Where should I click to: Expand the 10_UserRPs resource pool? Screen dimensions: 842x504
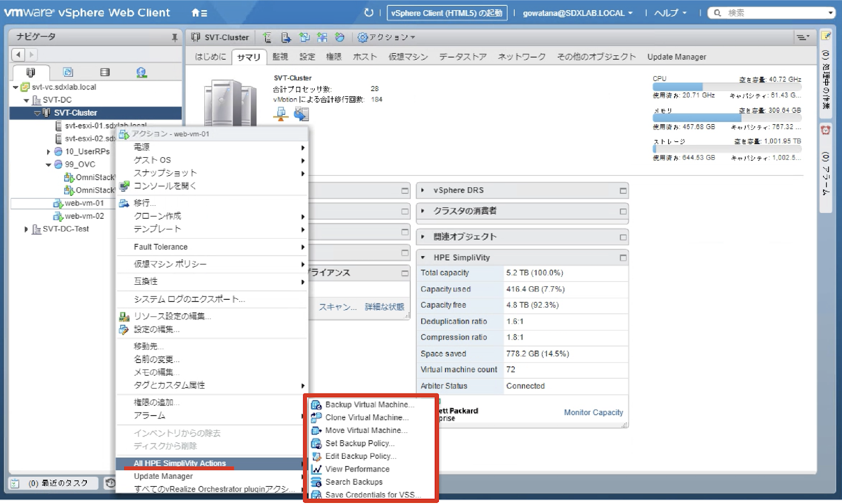point(48,152)
